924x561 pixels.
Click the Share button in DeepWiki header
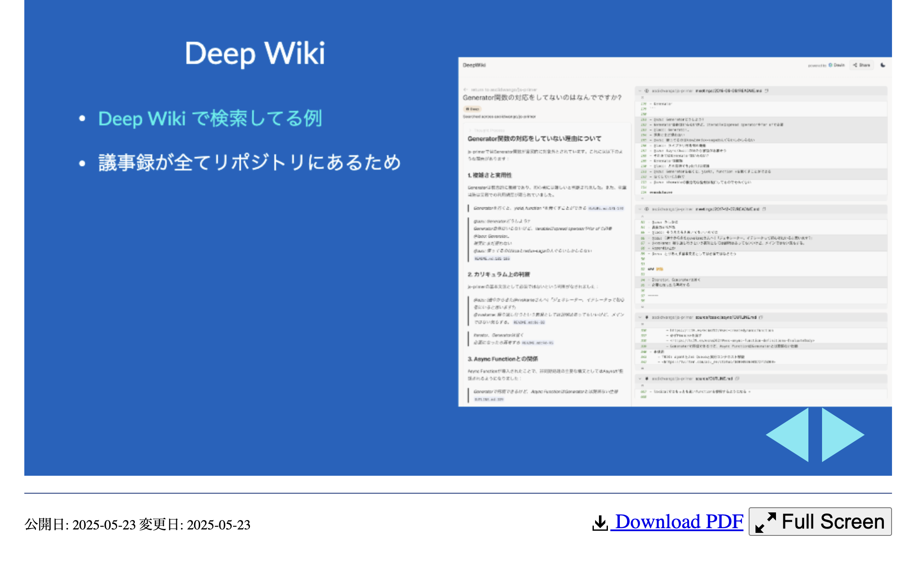[861, 65]
